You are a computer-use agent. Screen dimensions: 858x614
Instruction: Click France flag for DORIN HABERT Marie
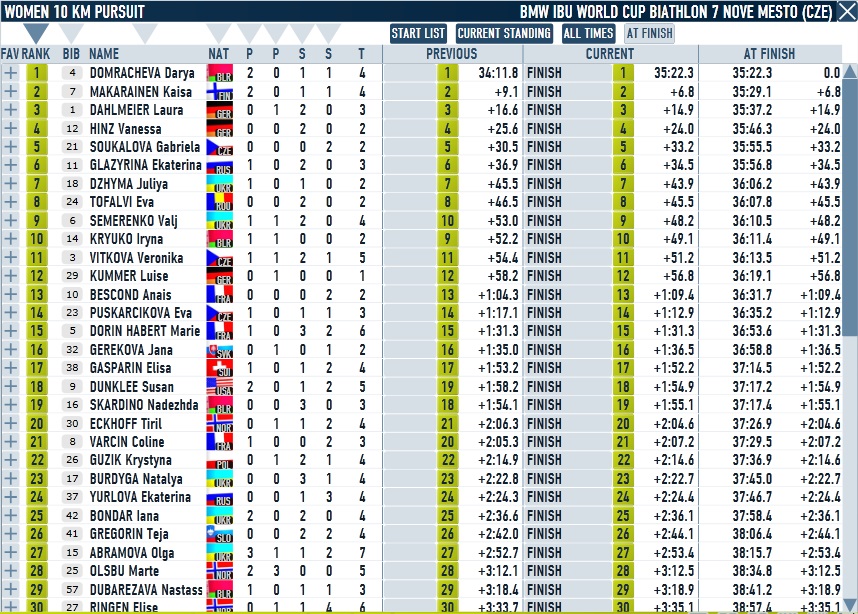click(219, 331)
